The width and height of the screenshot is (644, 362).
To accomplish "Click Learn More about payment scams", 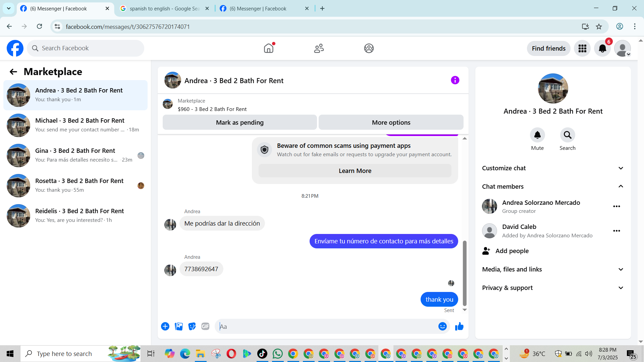I will 355,171.
